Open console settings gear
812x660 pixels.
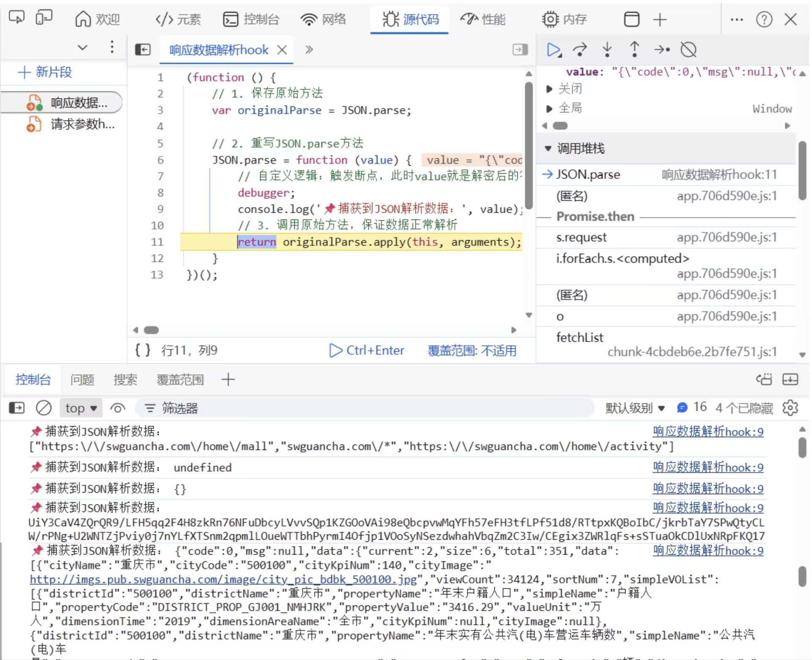[x=790, y=408]
